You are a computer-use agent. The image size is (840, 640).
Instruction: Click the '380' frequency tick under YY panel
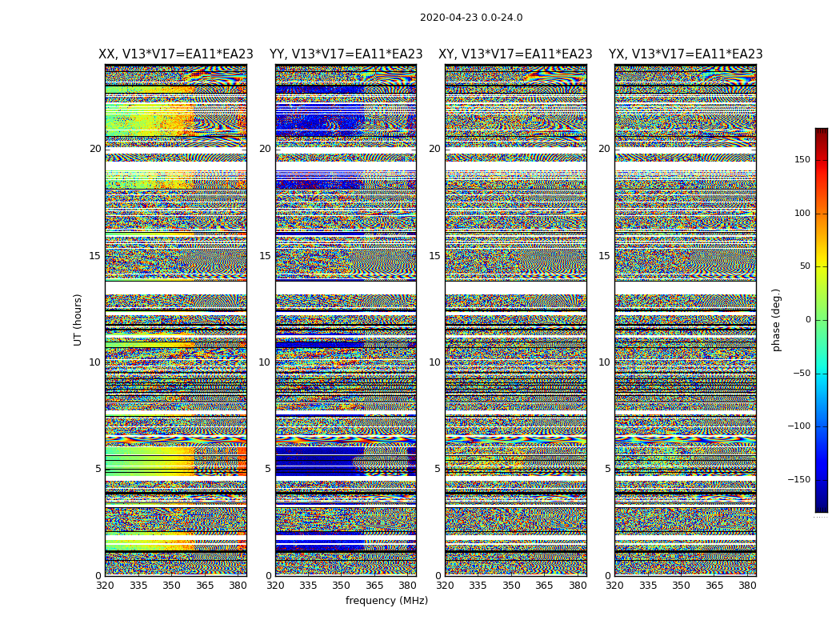[408, 586]
